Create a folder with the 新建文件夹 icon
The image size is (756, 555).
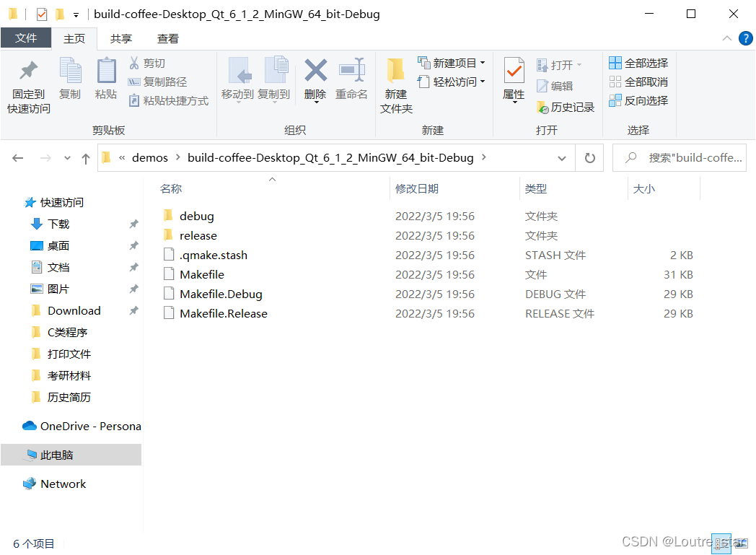click(395, 82)
